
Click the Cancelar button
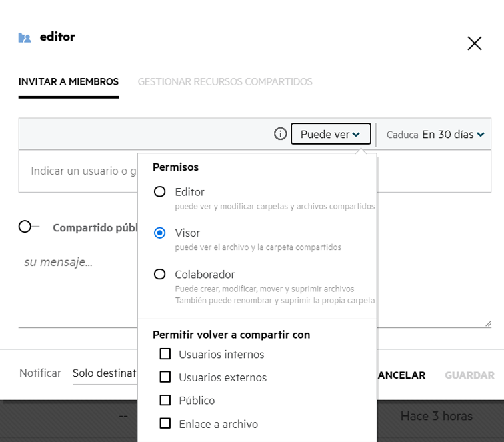401,375
